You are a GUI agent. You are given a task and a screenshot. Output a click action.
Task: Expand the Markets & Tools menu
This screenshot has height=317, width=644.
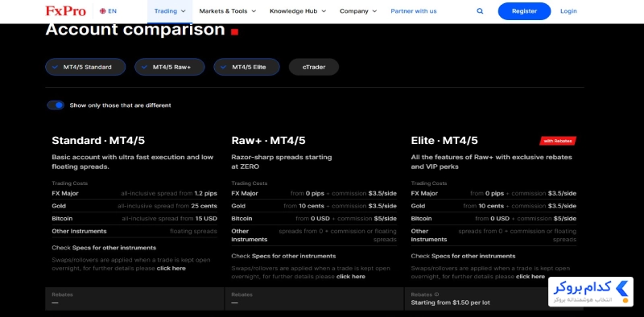click(228, 11)
